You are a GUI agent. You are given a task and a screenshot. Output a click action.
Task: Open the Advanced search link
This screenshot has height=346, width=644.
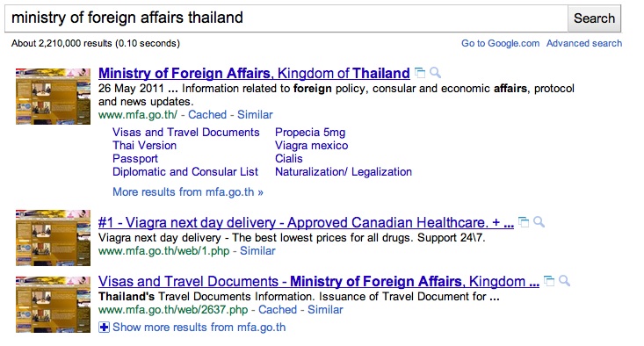[584, 44]
